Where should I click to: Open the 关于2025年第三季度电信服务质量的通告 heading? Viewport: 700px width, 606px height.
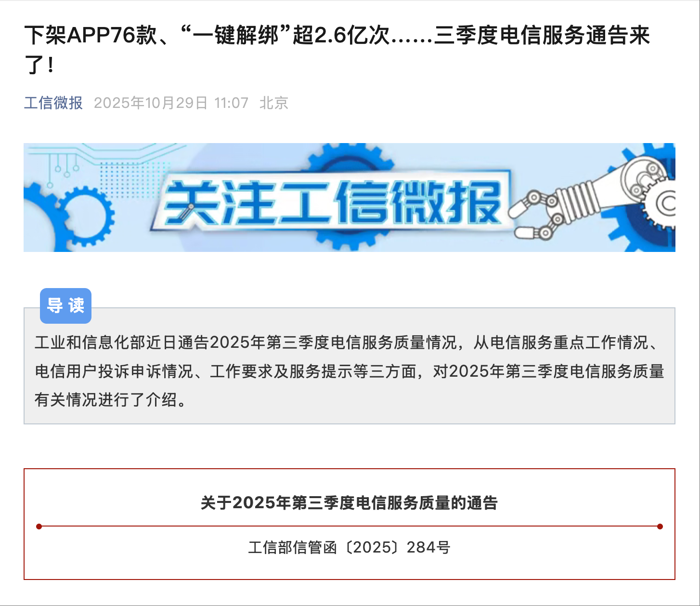[350, 503]
